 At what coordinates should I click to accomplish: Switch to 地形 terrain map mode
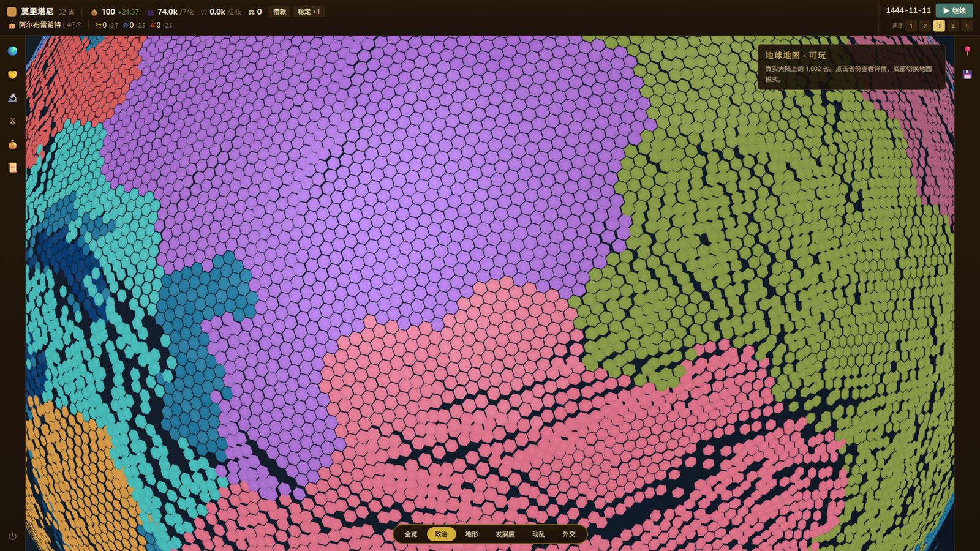(472, 534)
